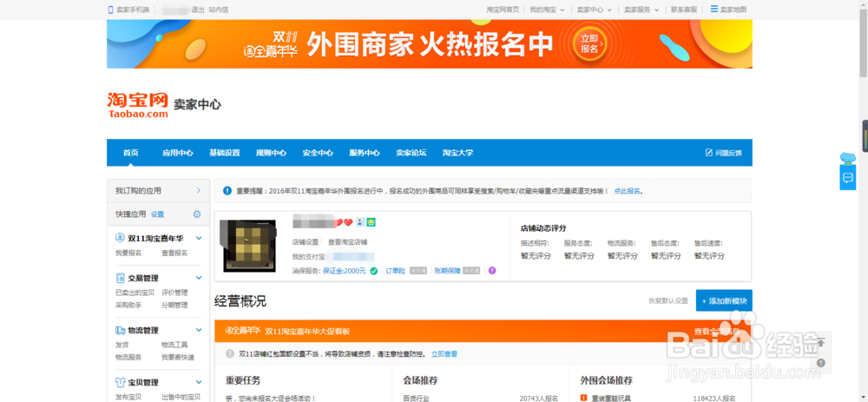Click the back-to-top arrow icon
868x402 pixels.
(821, 342)
